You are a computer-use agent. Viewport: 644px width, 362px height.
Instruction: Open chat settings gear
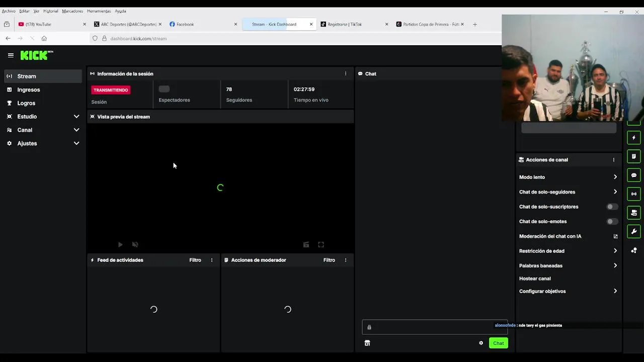point(481,343)
